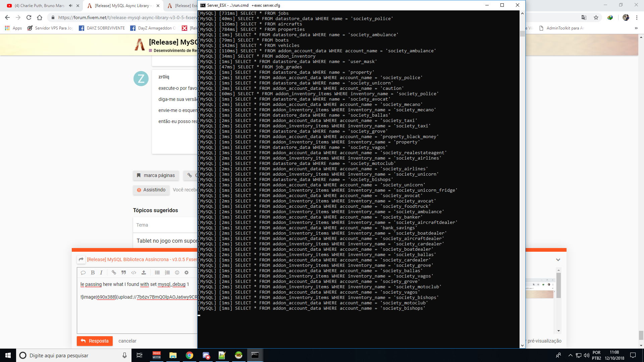Click 'cancelar' to discard the reply
Image resolution: width=644 pixels, height=362 pixels.
[x=127, y=341]
